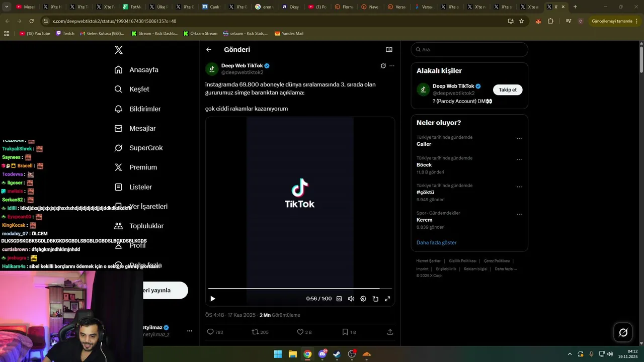The width and height of the screenshot is (644, 362).
Task: Play the TikTok video
Action: tap(213, 299)
